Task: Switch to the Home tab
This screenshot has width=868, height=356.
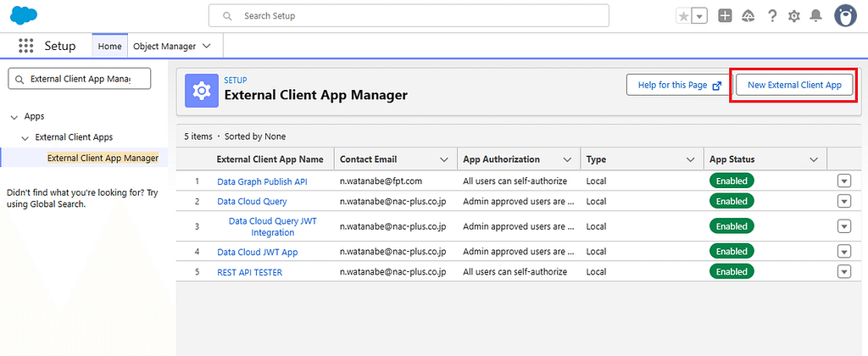Action: click(109, 47)
